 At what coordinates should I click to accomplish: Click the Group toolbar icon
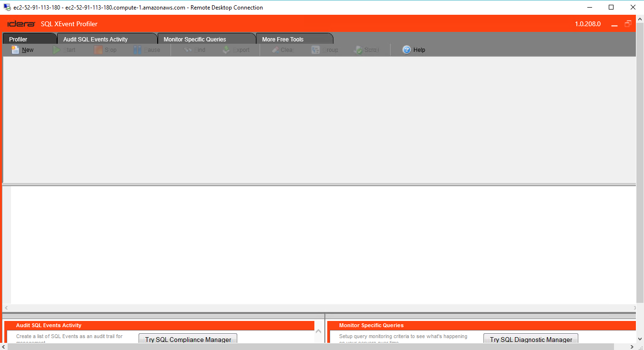[x=315, y=50]
